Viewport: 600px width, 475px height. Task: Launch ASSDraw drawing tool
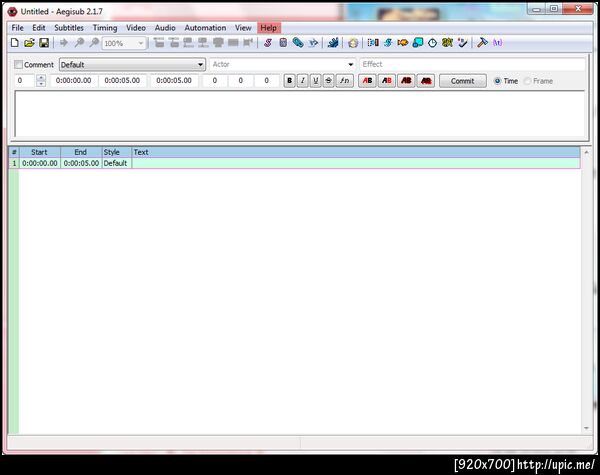[353, 43]
